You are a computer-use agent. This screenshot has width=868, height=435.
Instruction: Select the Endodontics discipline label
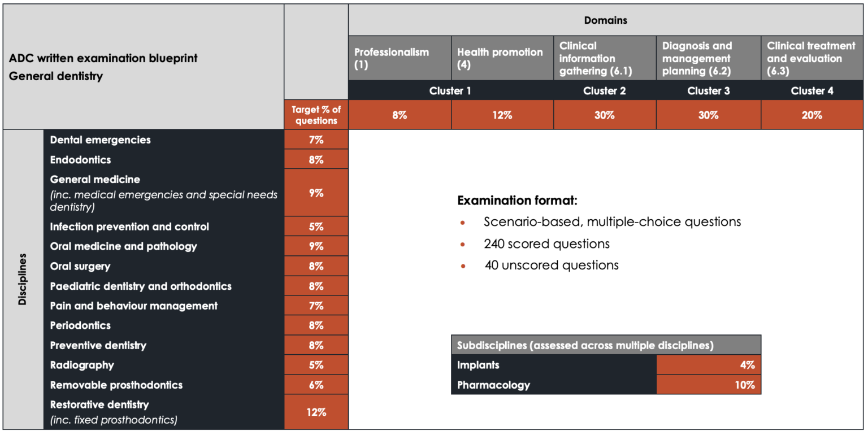(81, 159)
